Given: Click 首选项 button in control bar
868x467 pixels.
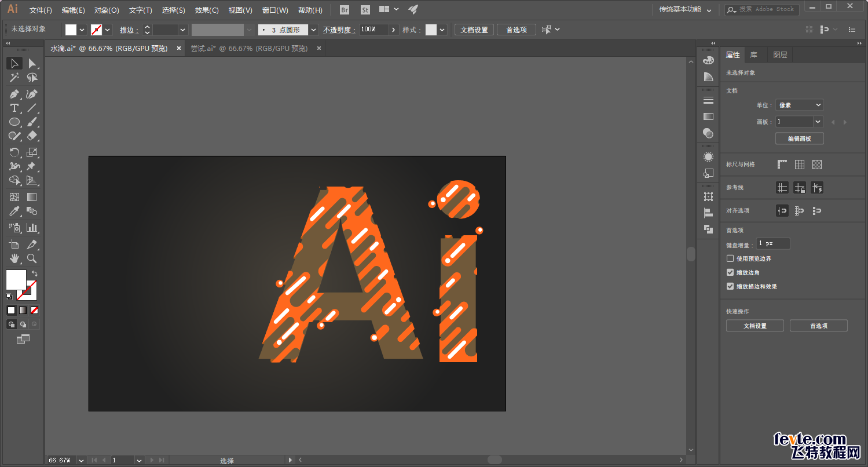Looking at the screenshot, I should (x=517, y=30).
